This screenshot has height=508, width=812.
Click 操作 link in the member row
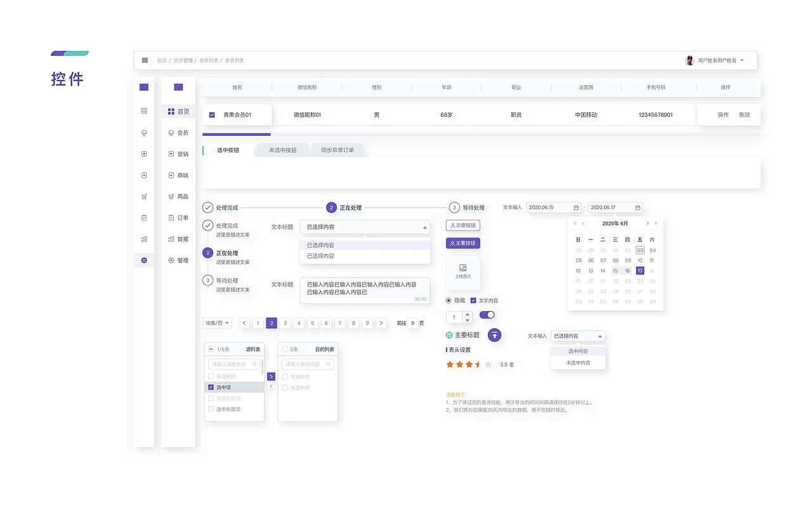(x=723, y=115)
